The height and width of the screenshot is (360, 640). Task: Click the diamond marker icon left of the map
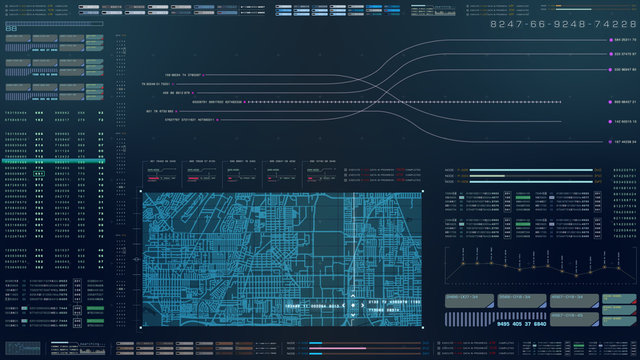pos(136,259)
